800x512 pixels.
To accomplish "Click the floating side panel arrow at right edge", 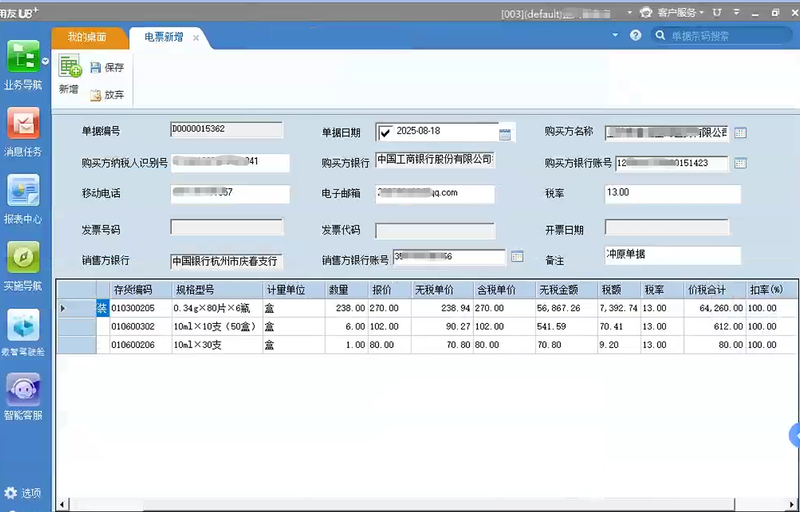I will (795, 436).
